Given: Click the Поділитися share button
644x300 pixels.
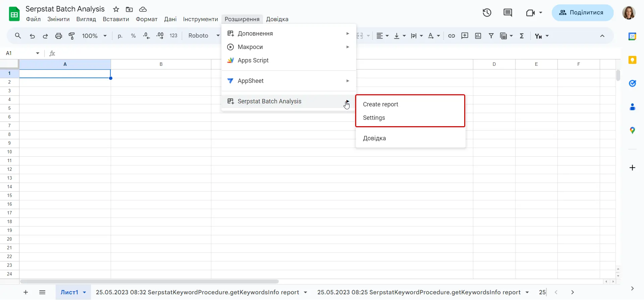Looking at the screenshot, I should [x=583, y=13].
